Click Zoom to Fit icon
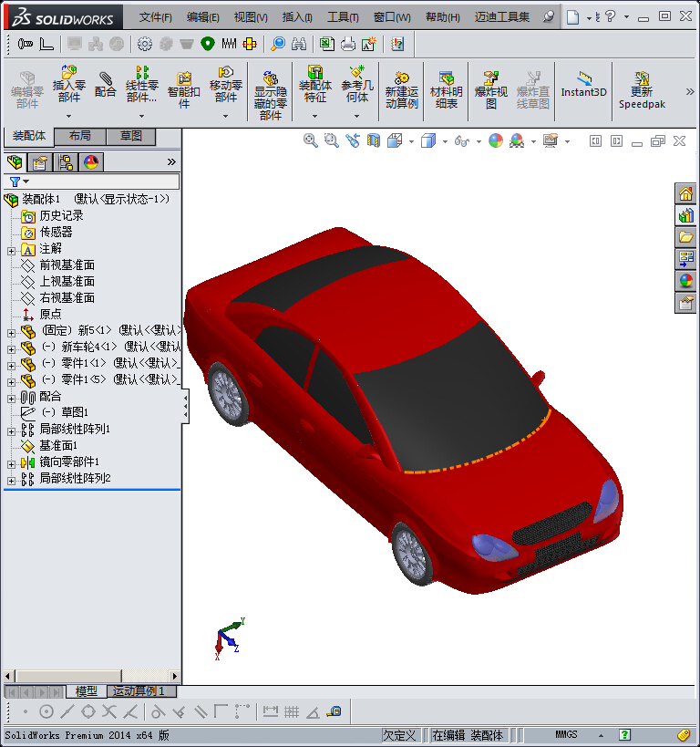Screen dimensions: 700x747 [x=311, y=140]
